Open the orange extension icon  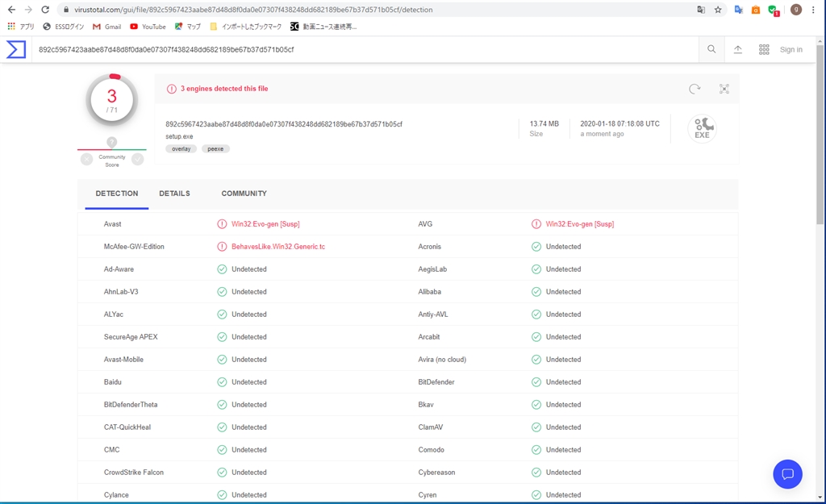[755, 10]
